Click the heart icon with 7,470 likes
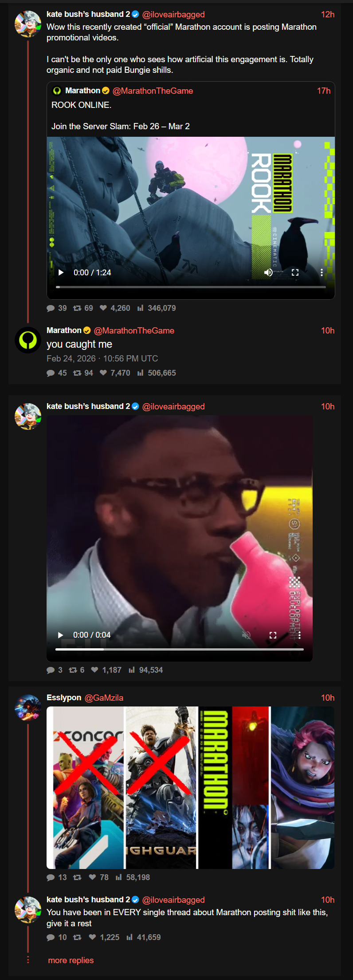This screenshot has height=980, width=353. point(103,373)
